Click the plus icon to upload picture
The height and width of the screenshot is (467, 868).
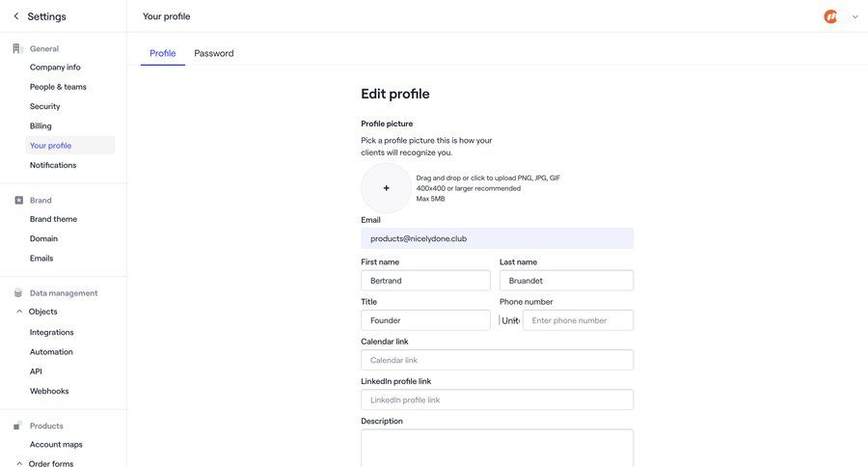point(387,188)
